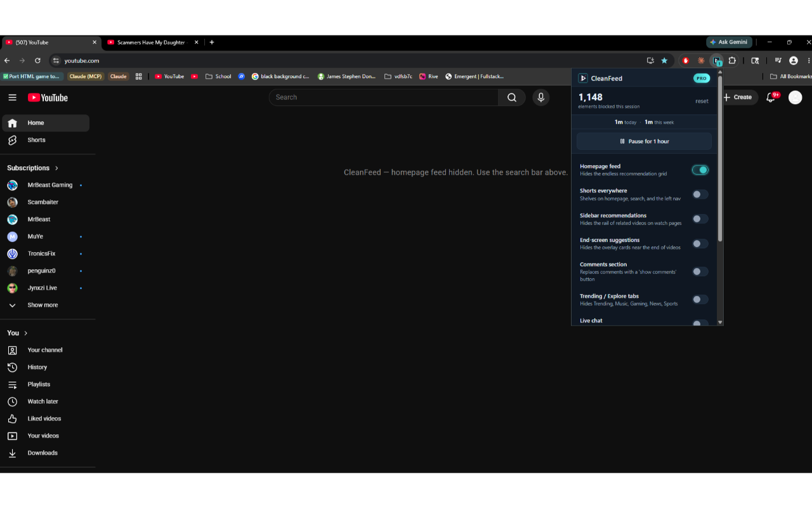Click the orange starburst Claude extension icon
The height and width of the screenshot is (508, 812).
pos(701,60)
